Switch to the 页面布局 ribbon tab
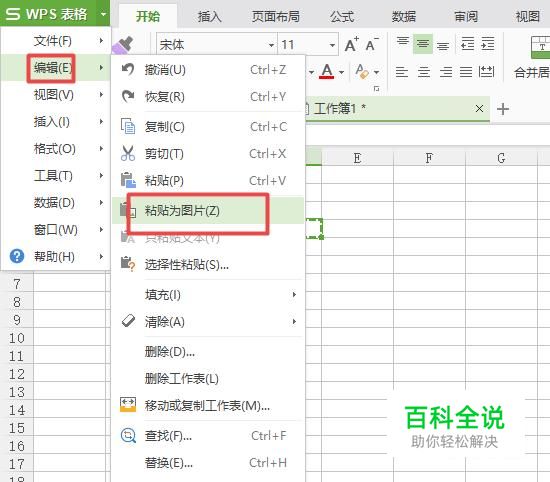550x482 pixels. pos(275,16)
